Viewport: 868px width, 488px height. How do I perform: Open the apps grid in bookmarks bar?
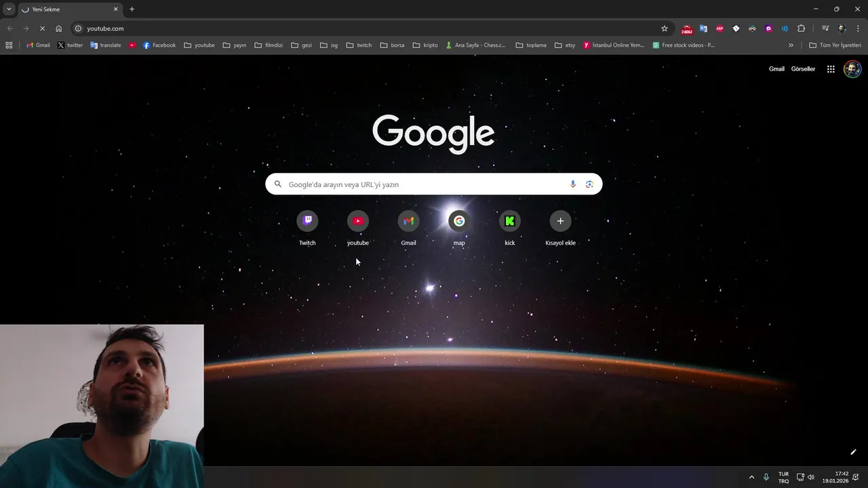9,45
